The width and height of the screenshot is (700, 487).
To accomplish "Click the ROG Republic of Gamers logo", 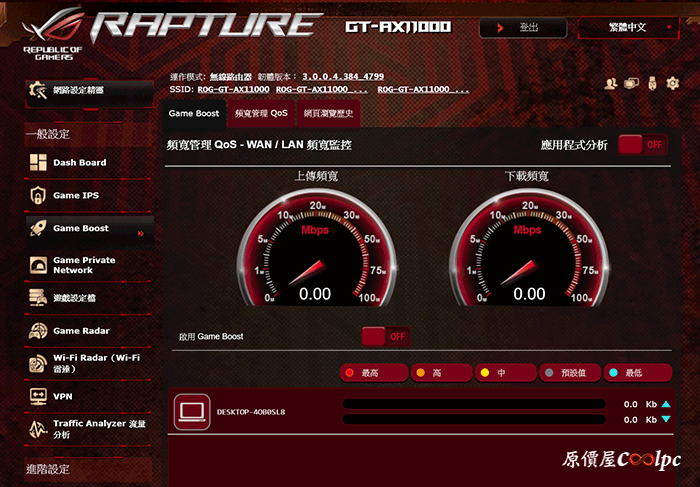I will tap(53, 35).
